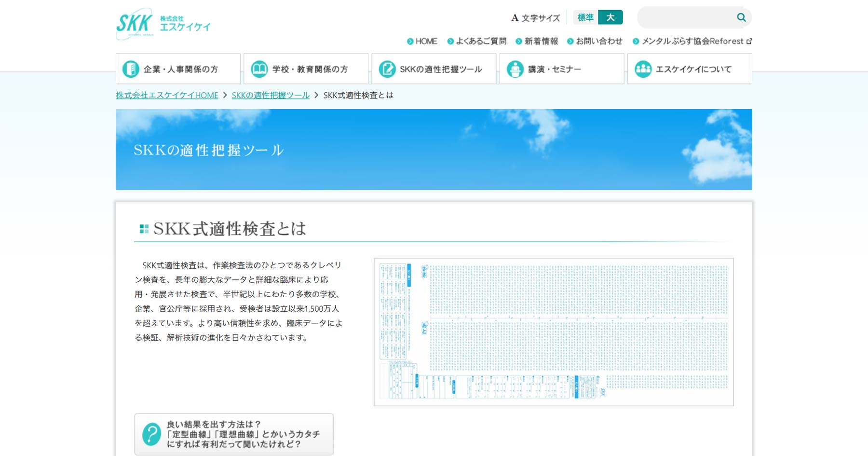Open the HOME link in header
This screenshot has height=456, width=868.
426,41
